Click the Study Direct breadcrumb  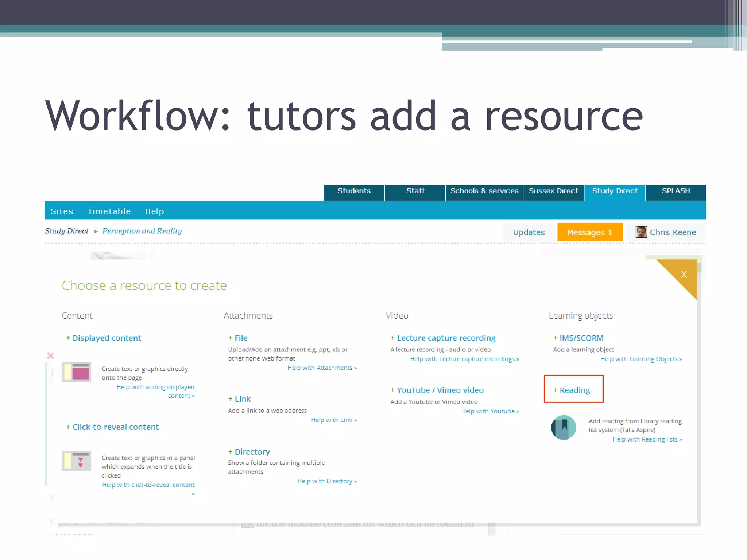click(67, 231)
